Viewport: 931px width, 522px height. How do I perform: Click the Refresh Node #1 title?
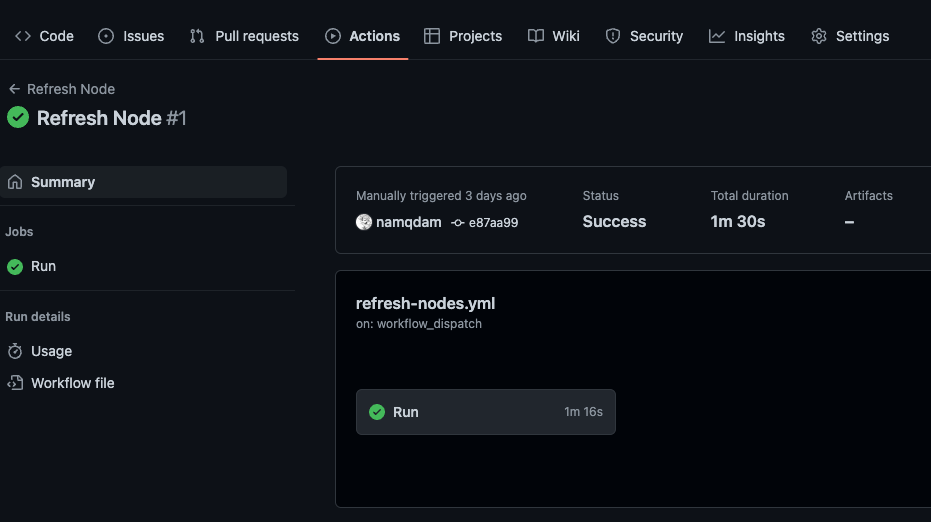(112, 118)
